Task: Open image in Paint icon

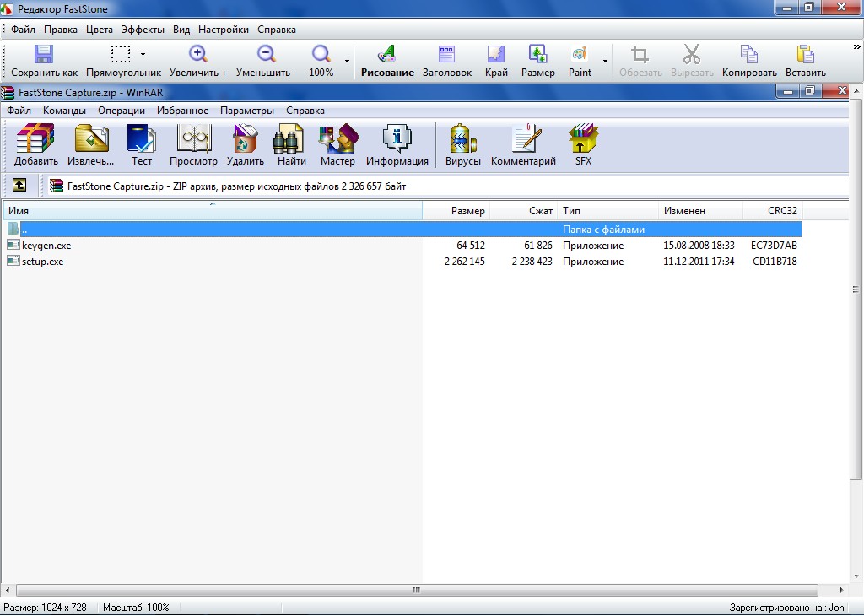Action: (580, 55)
